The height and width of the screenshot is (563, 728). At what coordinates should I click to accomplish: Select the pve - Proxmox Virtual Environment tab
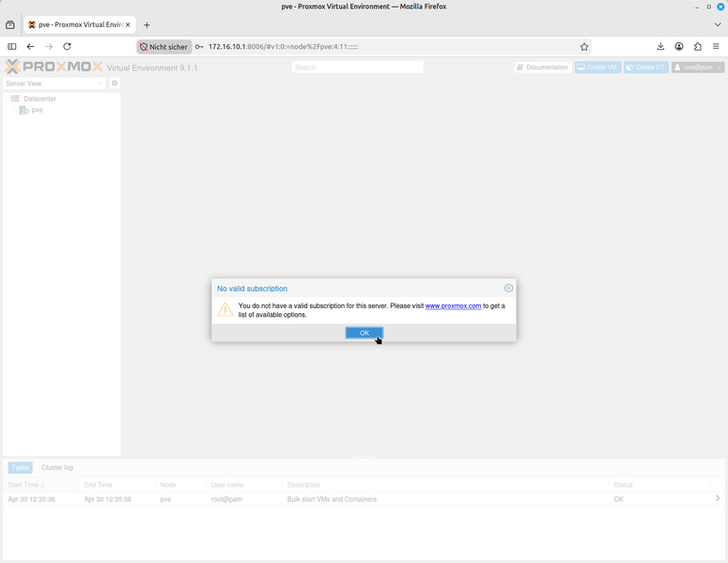[x=80, y=24]
